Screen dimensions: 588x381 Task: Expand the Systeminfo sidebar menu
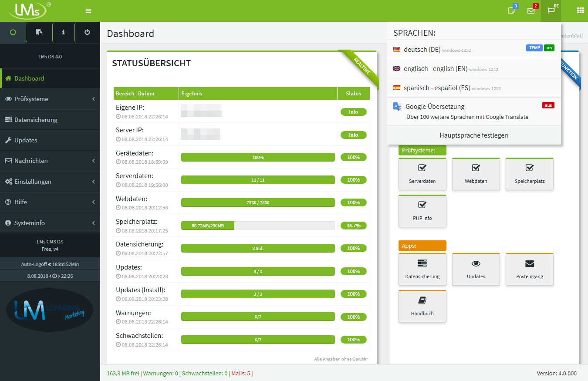point(50,223)
